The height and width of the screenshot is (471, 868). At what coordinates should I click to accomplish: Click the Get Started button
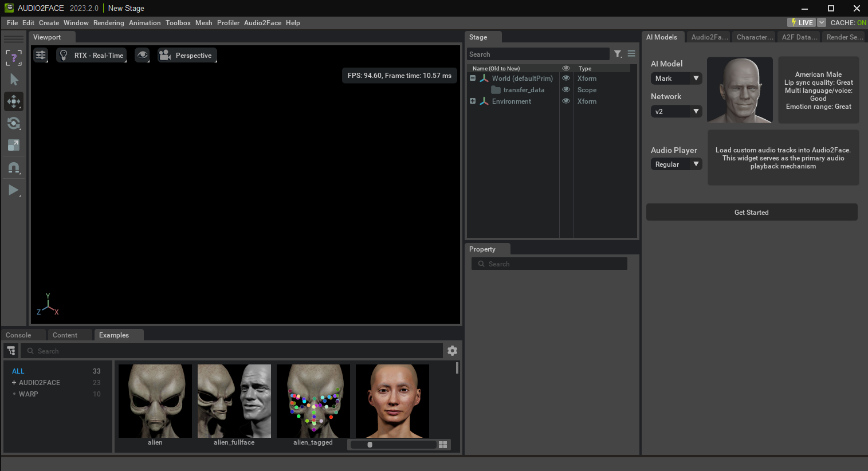(751, 213)
